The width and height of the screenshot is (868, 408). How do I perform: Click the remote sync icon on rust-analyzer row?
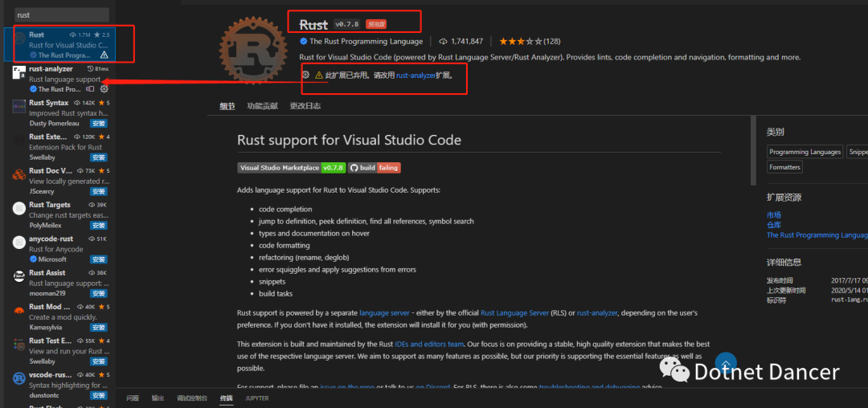[x=91, y=89]
